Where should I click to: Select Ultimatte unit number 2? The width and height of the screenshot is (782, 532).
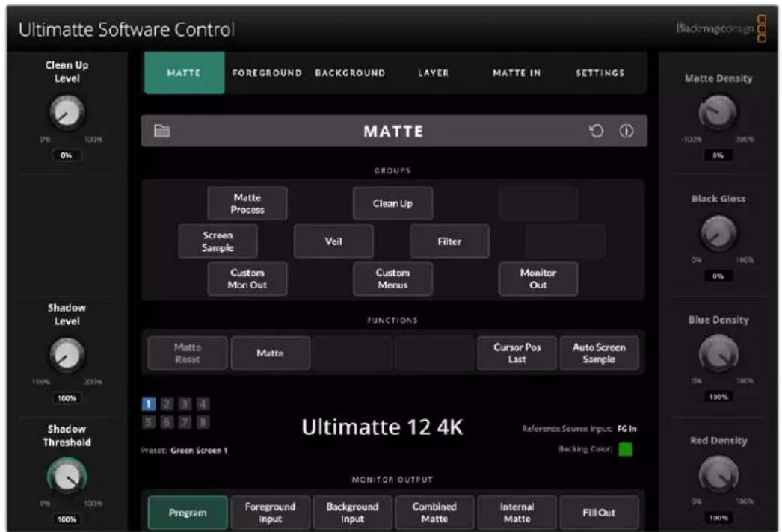pyautogui.click(x=167, y=404)
